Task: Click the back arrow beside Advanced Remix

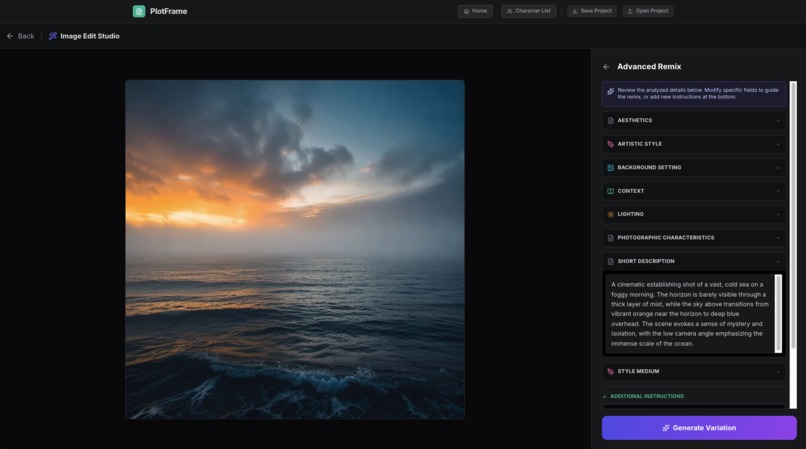Action: click(607, 67)
